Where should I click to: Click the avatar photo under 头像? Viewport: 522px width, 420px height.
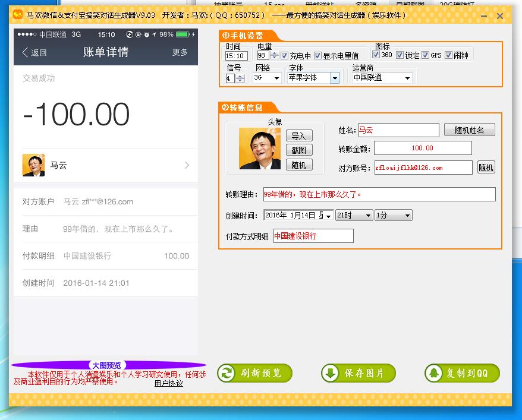coord(260,149)
